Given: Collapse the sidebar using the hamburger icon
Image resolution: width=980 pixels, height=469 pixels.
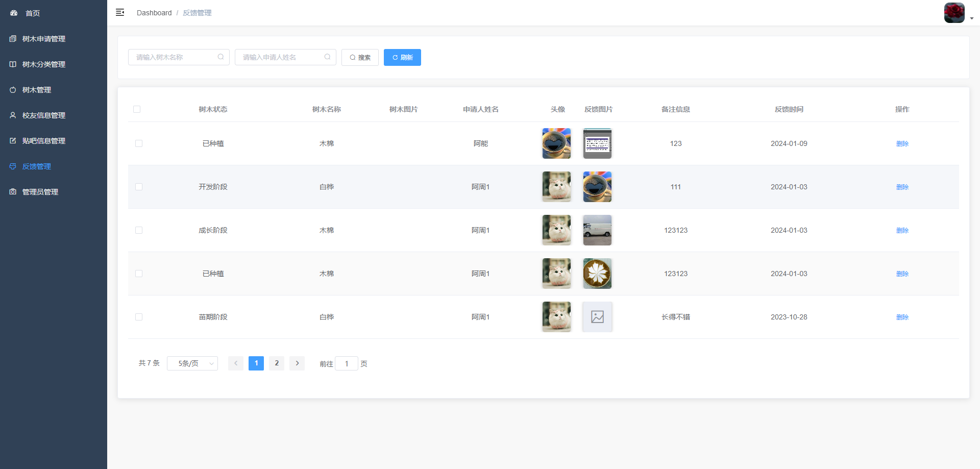Looking at the screenshot, I should [x=120, y=12].
